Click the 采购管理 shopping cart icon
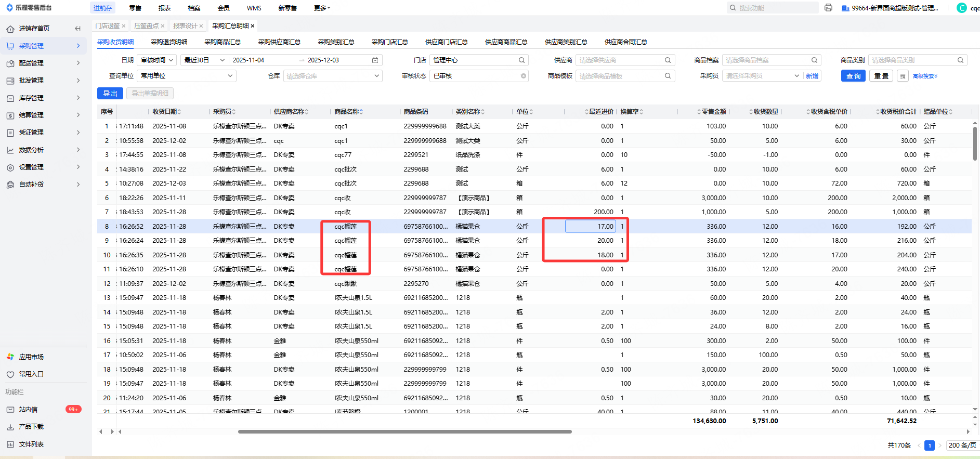The image size is (980, 459). 10,46
